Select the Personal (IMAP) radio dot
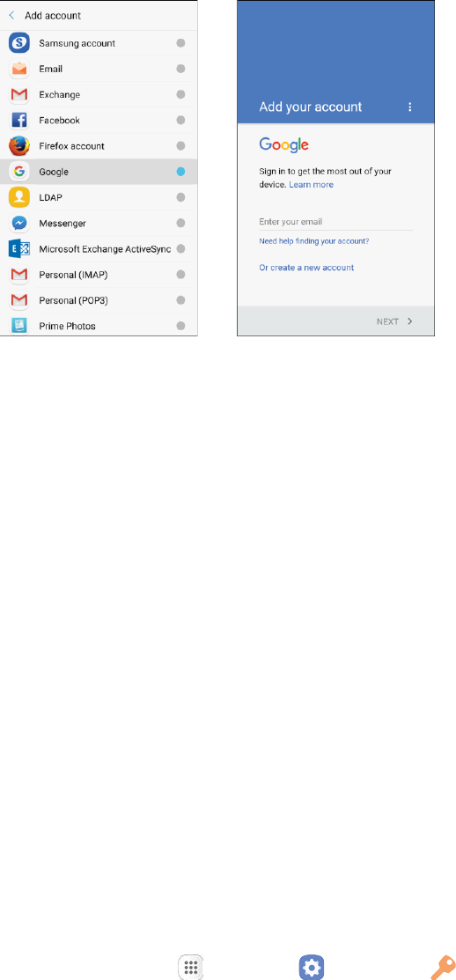This screenshot has height=980, width=456. coord(180,275)
